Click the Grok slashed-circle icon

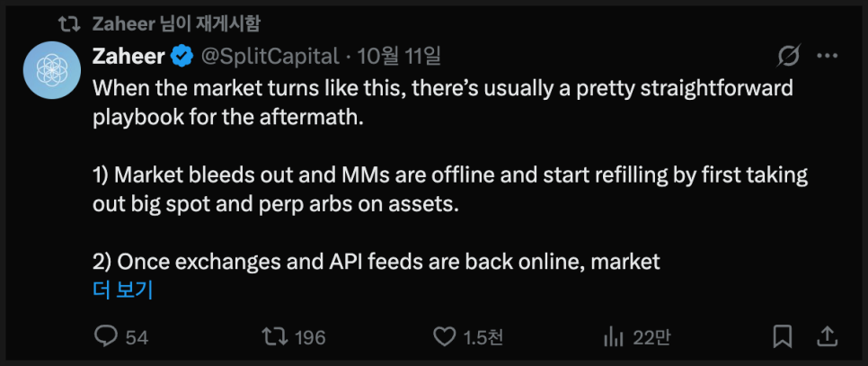(788, 57)
